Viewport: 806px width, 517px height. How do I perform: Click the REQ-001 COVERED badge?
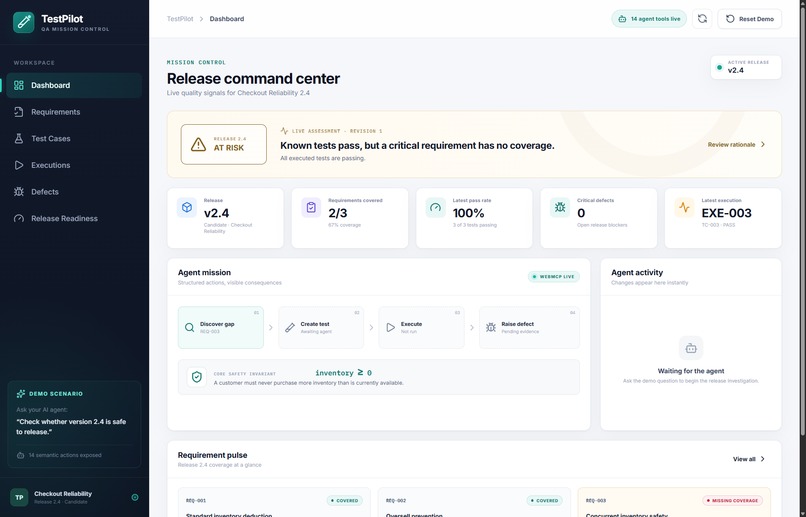tap(344, 501)
